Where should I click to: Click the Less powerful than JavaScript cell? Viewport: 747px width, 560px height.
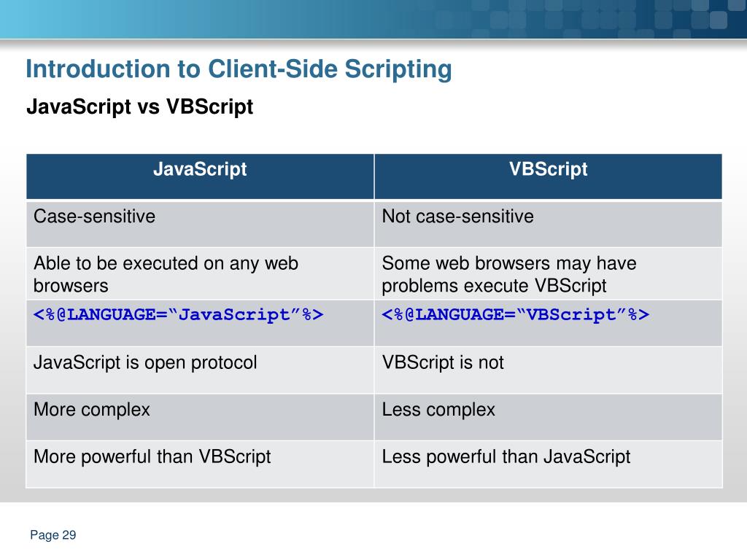(549, 464)
